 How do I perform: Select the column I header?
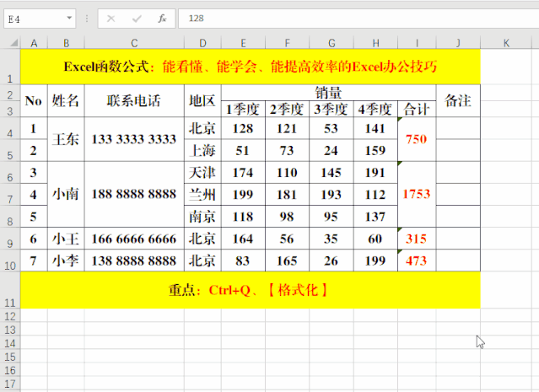(x=417, y=43)
